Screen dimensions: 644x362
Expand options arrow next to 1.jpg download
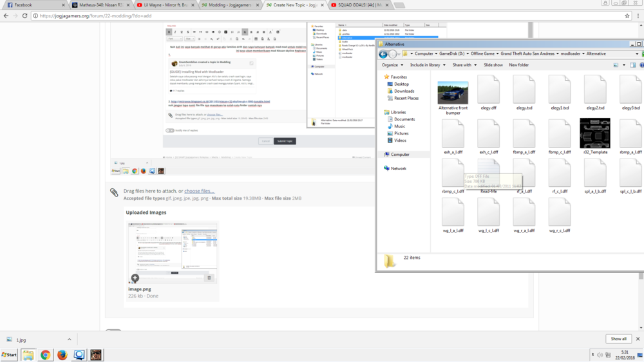pyautogui.click(x=69, y=339)
